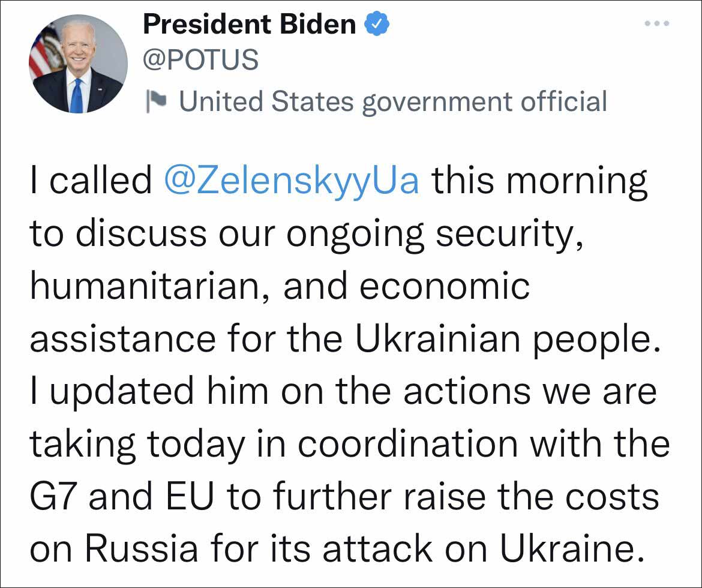Image resolution: width=702 pixels, height=588 pixels.
Task: Click the phrase Ukrainian people in the tweet
Action: (x=503, y=340)
